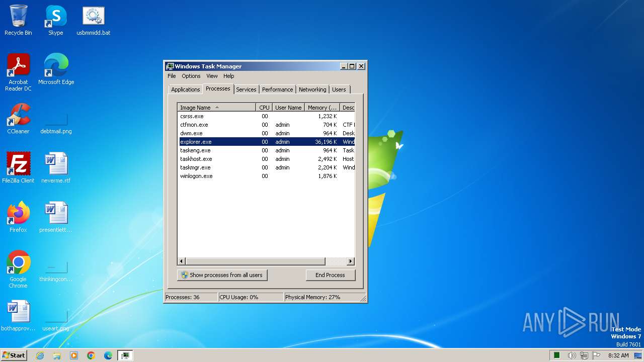This screenshot has height=362, width=644.
Task: Sort by Description column header
Action: pyautogui.click(x=348, y=108)
